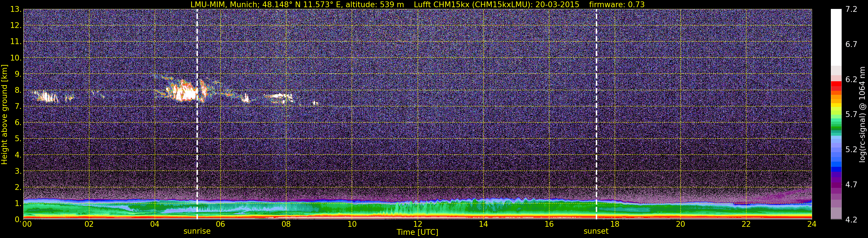Click time axis tick '14'
This screenshot has width=868, height=238.
coord(483,224)
